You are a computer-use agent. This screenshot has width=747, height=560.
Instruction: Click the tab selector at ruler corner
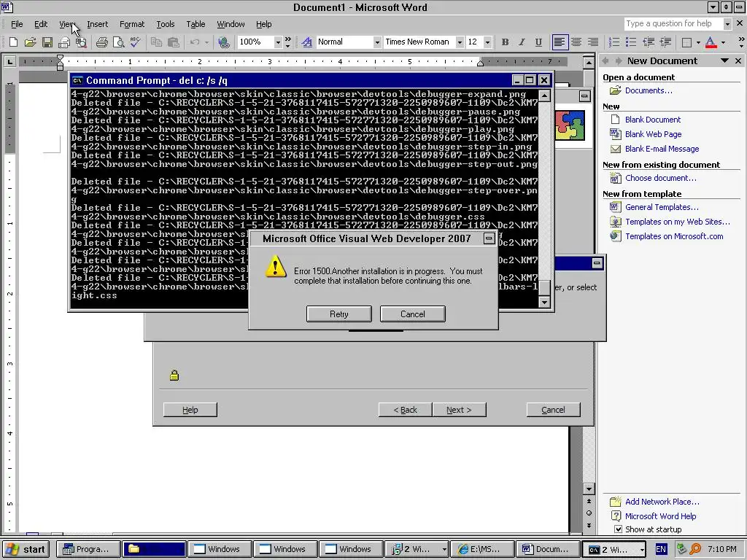[9, 61]
